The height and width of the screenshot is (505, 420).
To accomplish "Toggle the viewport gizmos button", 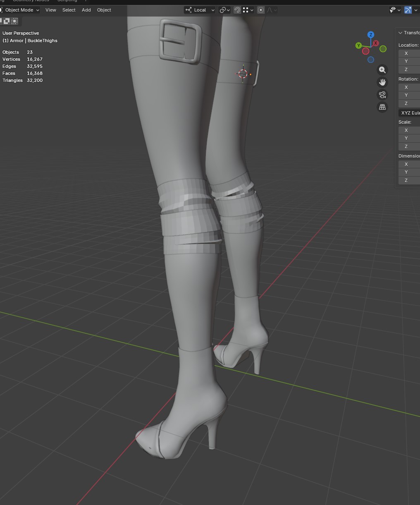I will click(x=408, y=10).
